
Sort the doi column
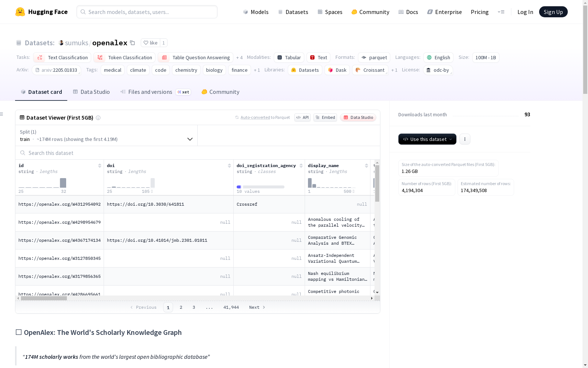tap(229, 166)
